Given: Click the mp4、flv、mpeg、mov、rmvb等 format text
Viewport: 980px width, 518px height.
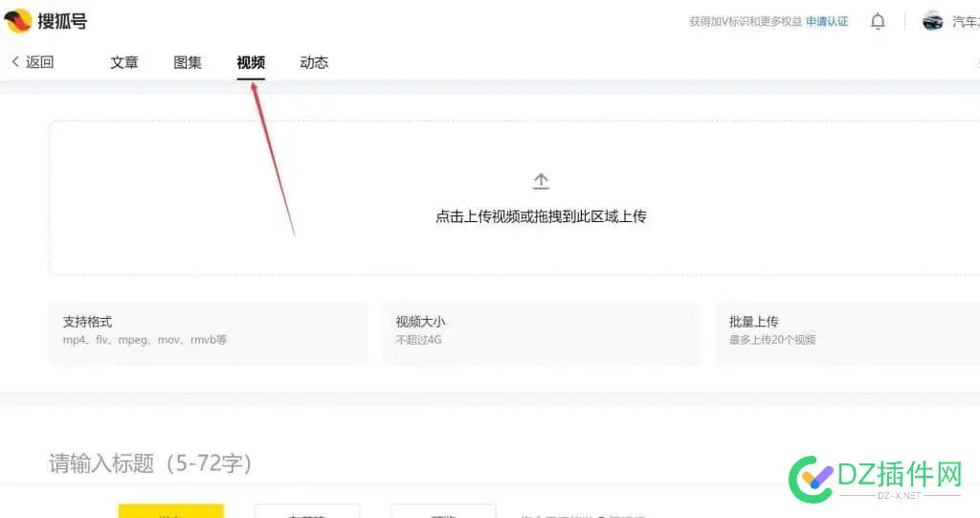Looking at the screenshot, I should (145, 340).
